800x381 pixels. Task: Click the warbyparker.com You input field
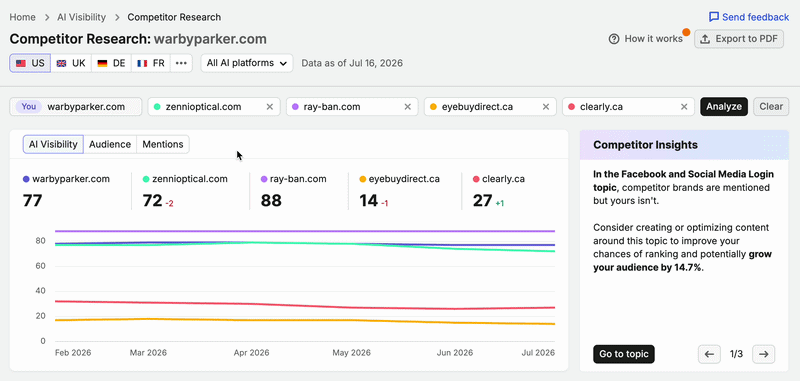[76, 107]
